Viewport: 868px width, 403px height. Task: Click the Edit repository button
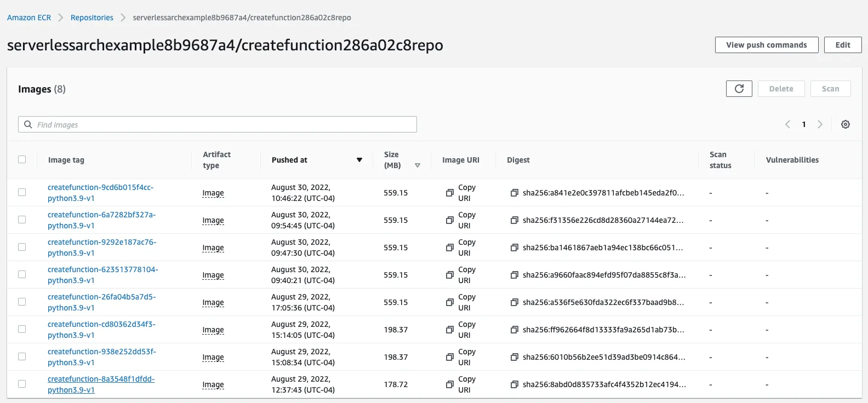843,45
